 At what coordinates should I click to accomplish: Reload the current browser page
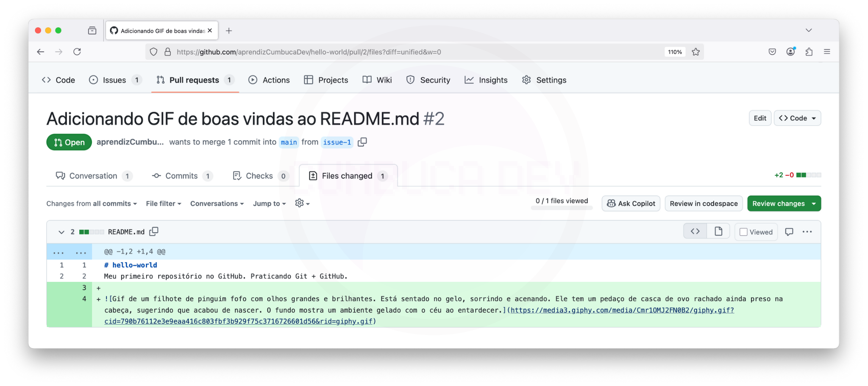(x=77, y=52)
